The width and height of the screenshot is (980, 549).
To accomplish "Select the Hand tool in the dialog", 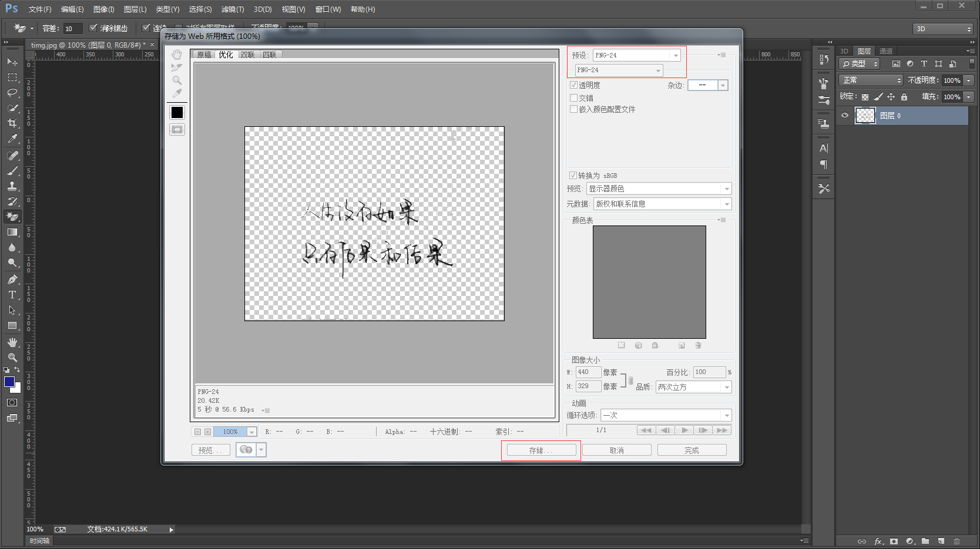I will coord(177,53).
